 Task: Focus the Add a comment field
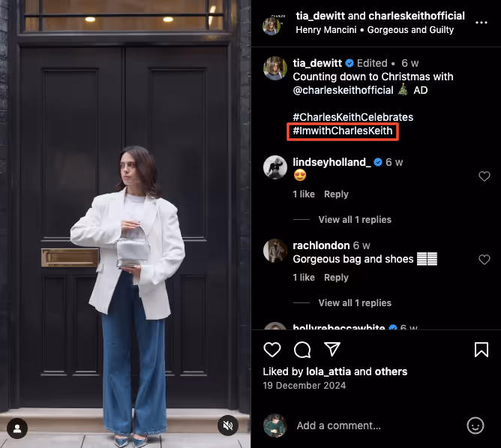coord(377,425)
